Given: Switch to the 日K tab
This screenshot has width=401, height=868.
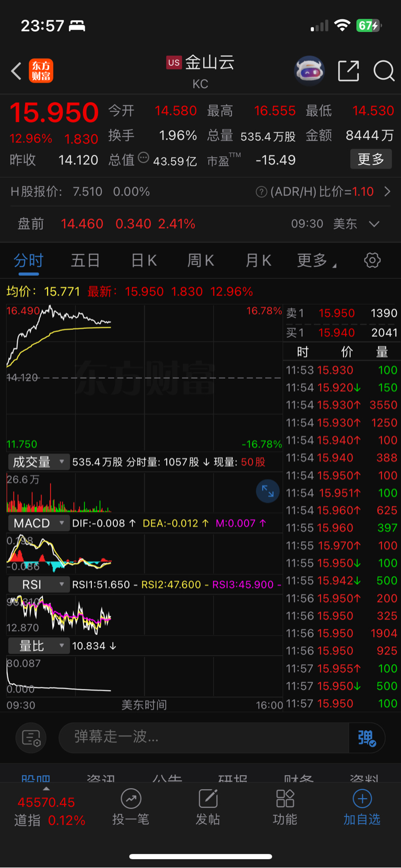Looking at the screenshot, I should click(144, 260).
